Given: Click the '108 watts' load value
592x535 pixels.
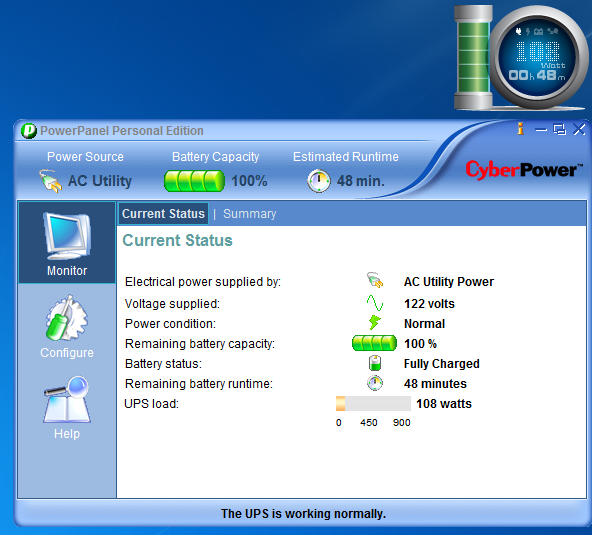Looking at the screenshot, I should 444,404.
